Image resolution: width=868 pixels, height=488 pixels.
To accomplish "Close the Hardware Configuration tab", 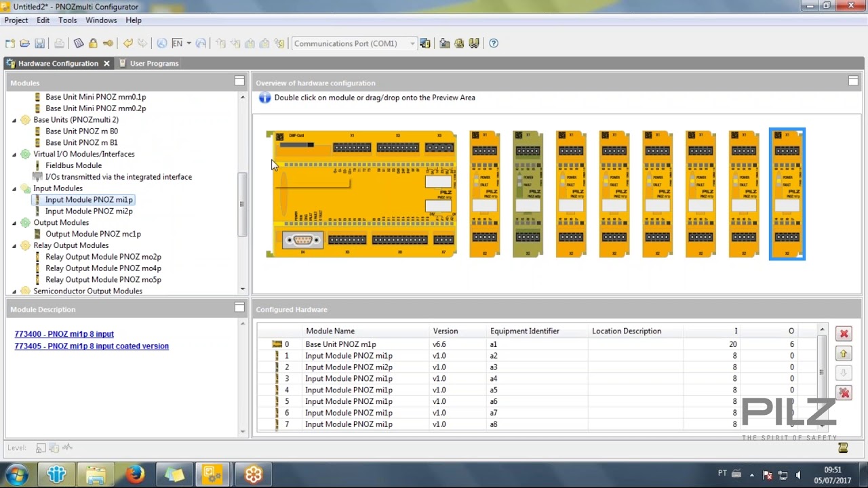I will coord(106,63).
